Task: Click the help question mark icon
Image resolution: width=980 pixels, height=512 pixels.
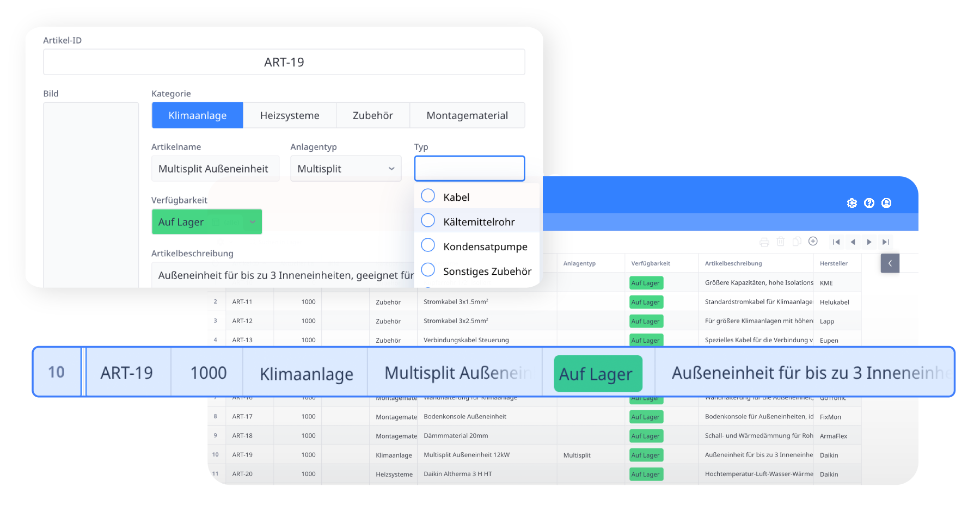Action: coord(869,202)
